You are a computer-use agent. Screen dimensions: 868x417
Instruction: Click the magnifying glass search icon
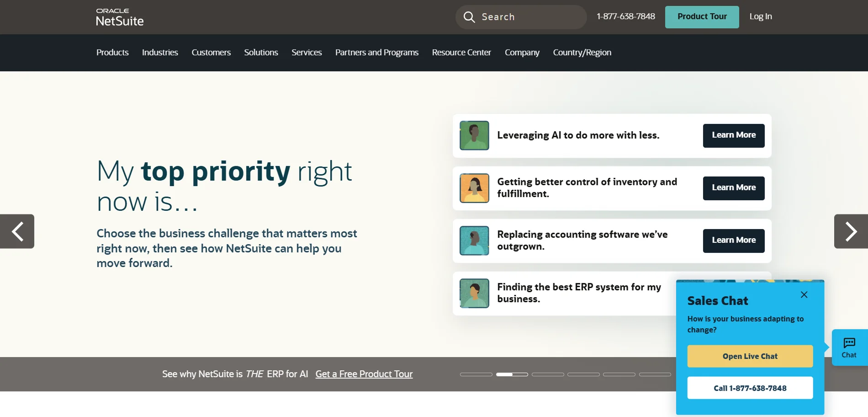coord(469,17)
